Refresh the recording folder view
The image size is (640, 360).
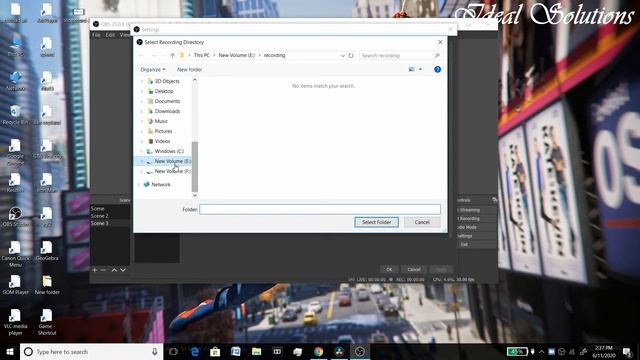[x=351, y=56]
